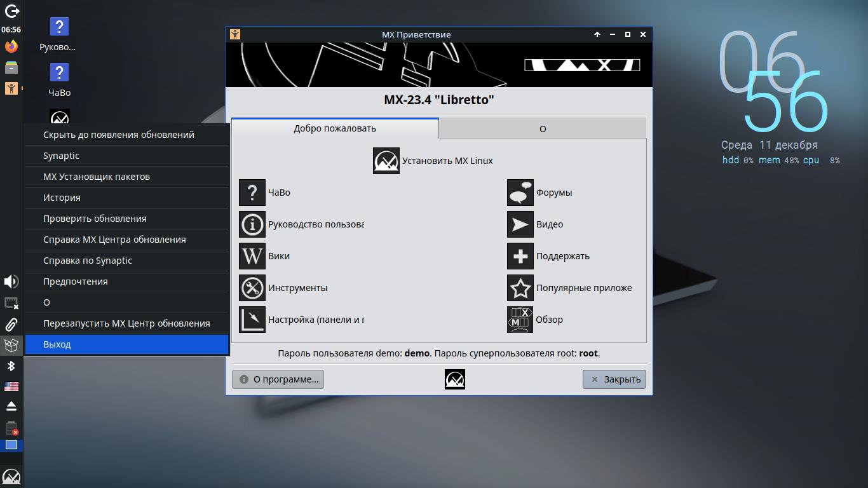Open the file manager panel icon
Image resolution: width=868 pixels, height=488 pixels.
point(11,67)
